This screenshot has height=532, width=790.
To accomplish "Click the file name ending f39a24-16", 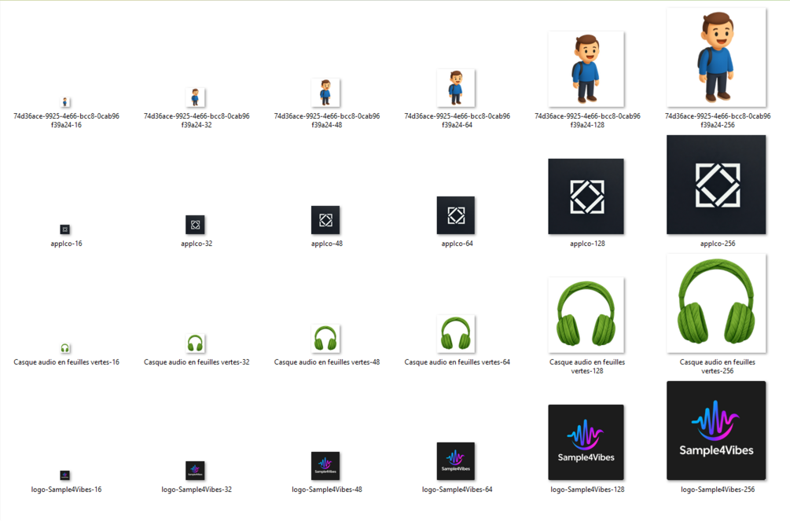I will click(66, 120).
